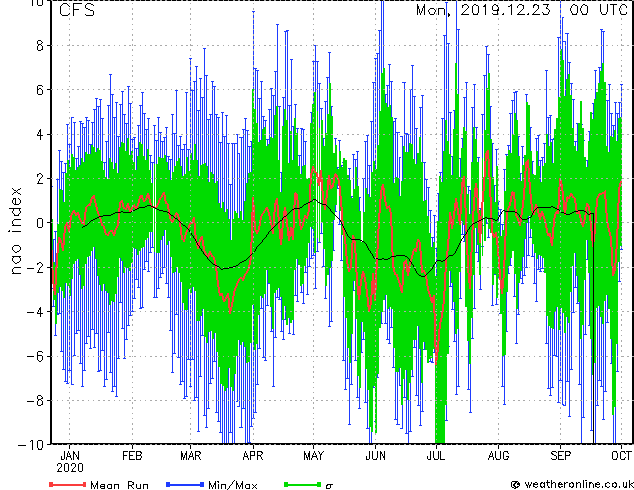This screenshot has width=634, height=490.
Task: Click the y-axis value -2
Action: tap(35, 267)
